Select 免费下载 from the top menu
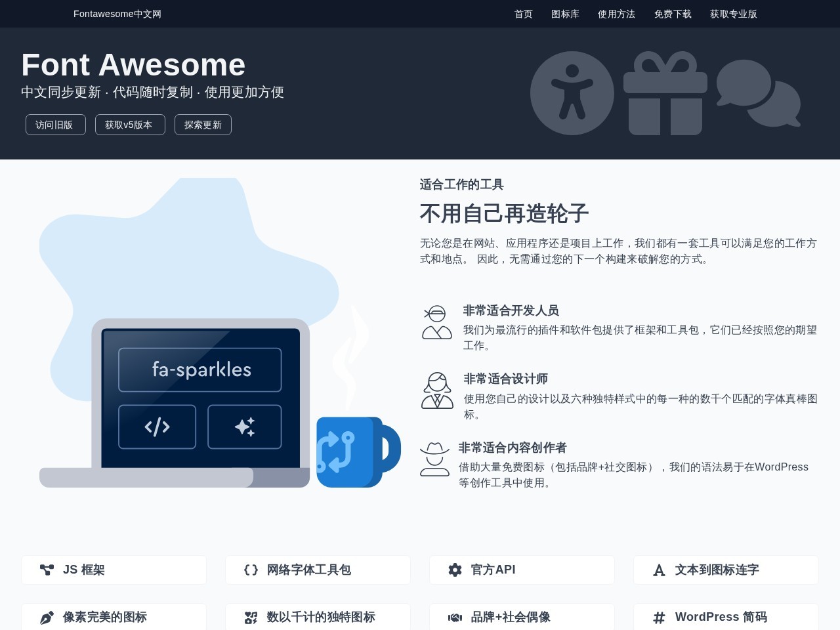The width and height of the screenshot is (840, 630). pos(673,14)
